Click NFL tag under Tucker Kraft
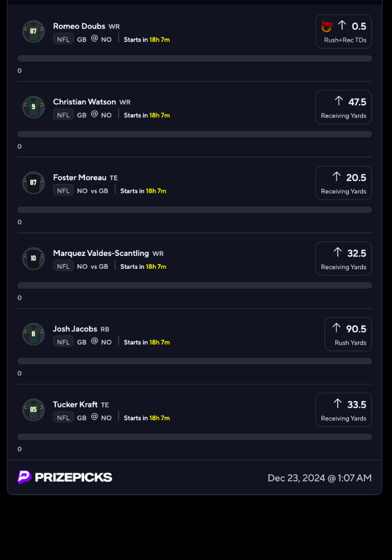Viewport: 392px width, 560px height. coord(63,418)
